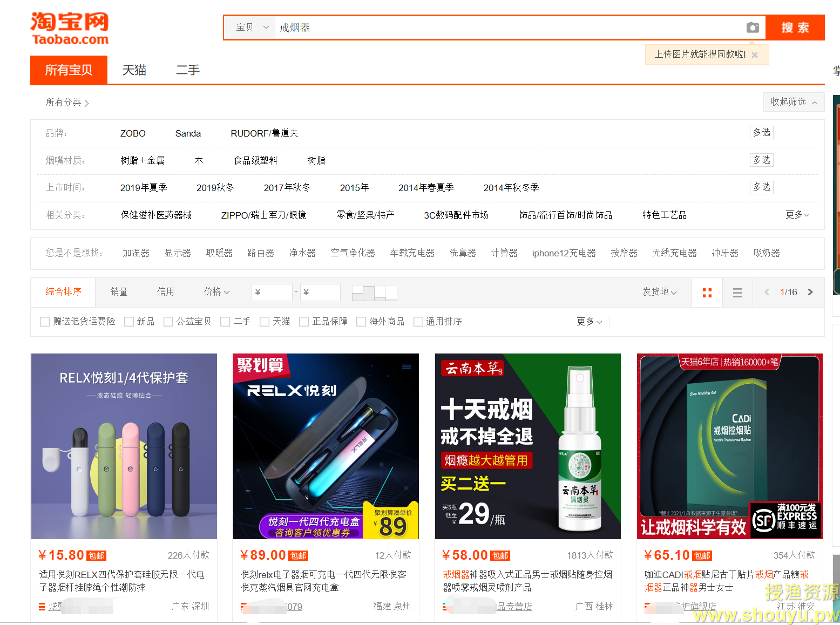Search suggestion iphone12充电器

[564, 253]
